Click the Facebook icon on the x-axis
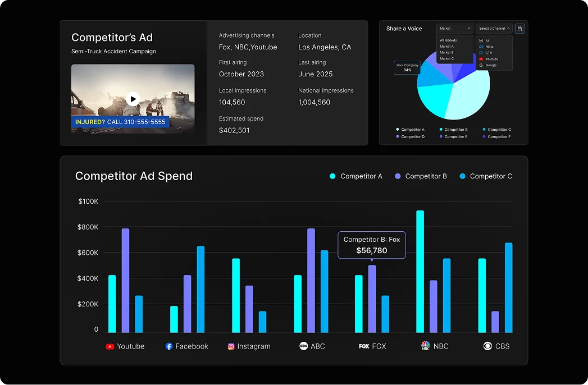Screen dimensions: 588x385 click(x=168, y=346)
